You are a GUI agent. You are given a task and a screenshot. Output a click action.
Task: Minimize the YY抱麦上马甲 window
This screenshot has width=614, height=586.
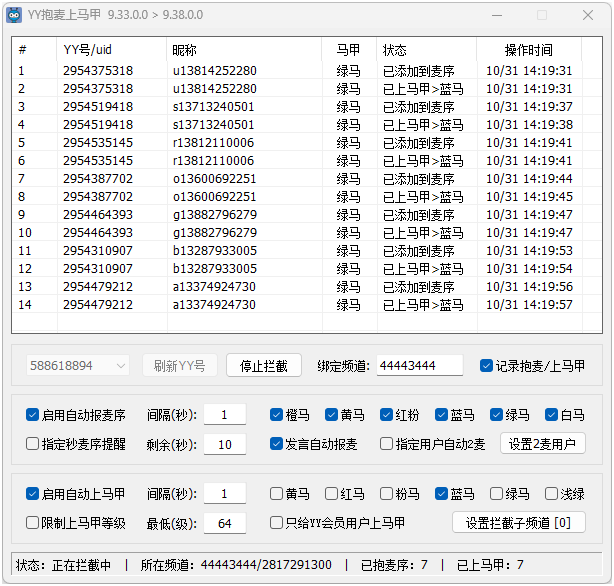point(497,15)
